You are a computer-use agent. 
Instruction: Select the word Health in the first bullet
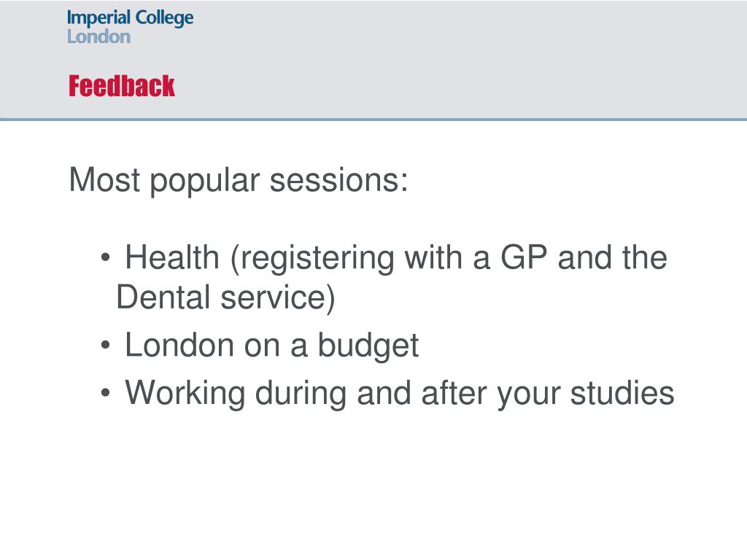click(x=172, y=257)
